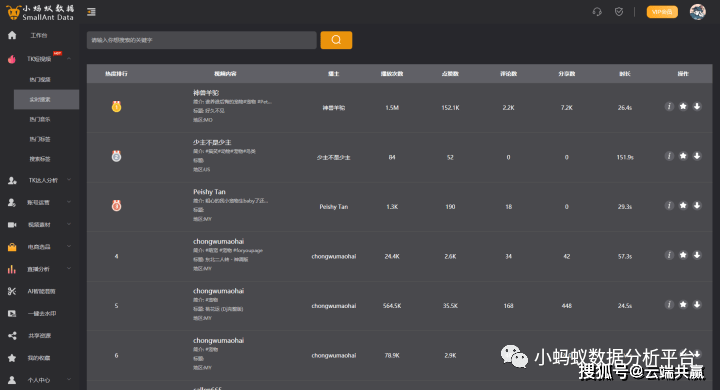Open the Peishy Tan creator name
Screen dimensions: 720x390
tap(334, 207)
